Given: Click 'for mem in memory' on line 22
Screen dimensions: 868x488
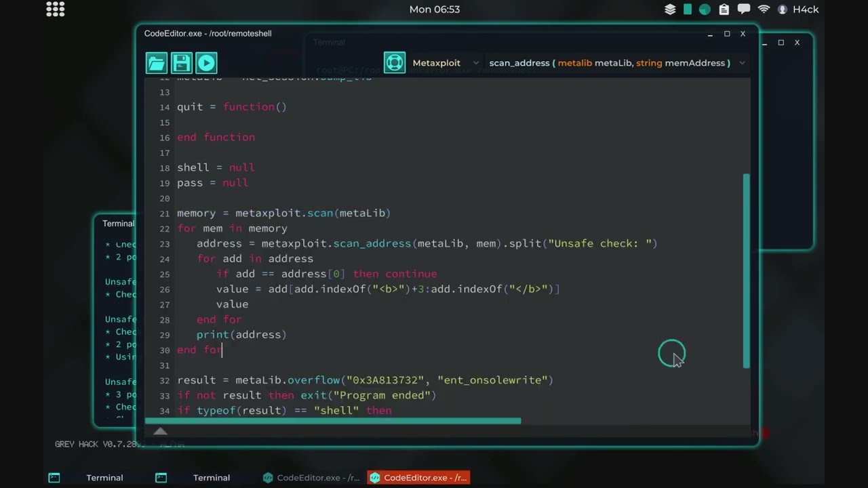Looking at the screenshot, I should 232,228.
